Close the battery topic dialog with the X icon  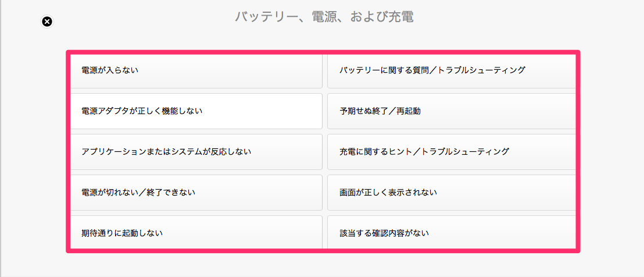47,22
